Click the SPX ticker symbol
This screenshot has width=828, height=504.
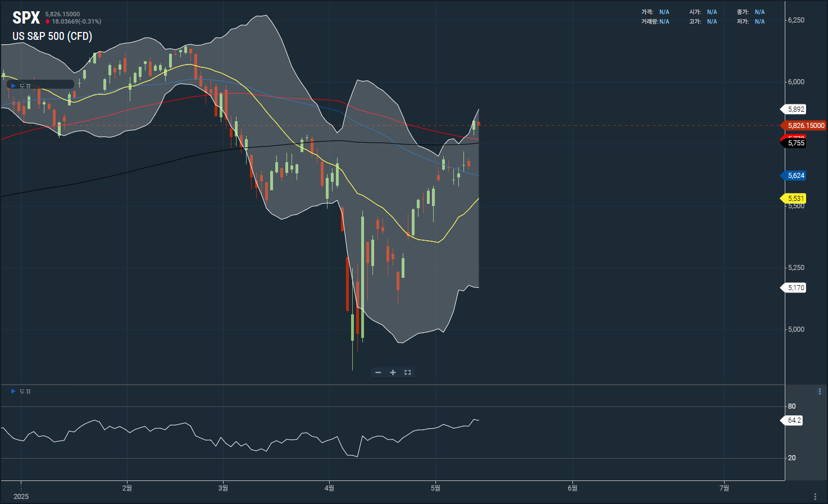[26, 18]
